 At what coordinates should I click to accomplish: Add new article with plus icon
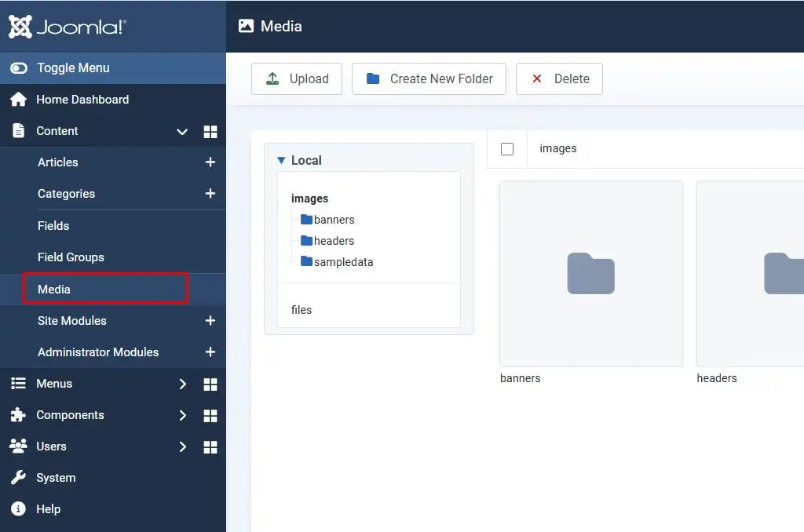[210, 162]
